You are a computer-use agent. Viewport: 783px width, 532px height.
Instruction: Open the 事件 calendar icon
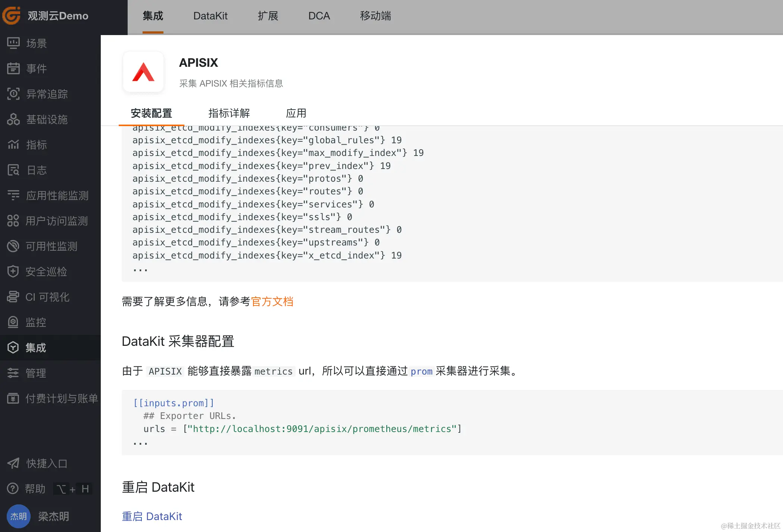coord(13,69)
